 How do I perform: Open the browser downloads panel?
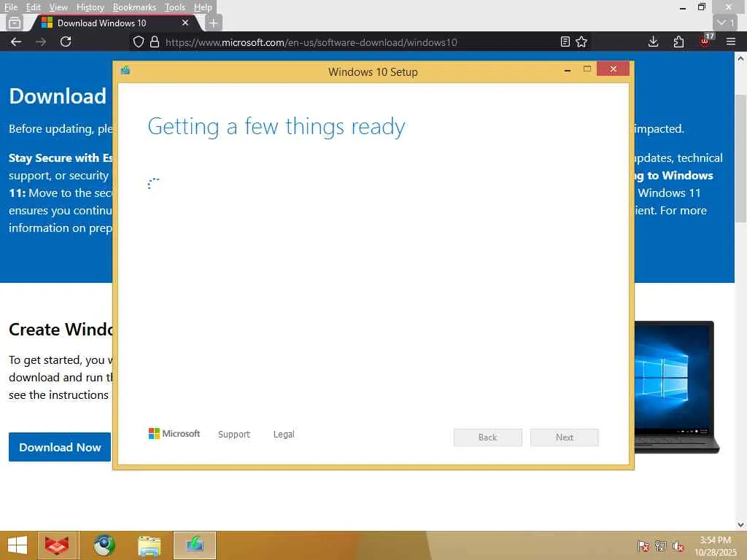tap(653, 42)
